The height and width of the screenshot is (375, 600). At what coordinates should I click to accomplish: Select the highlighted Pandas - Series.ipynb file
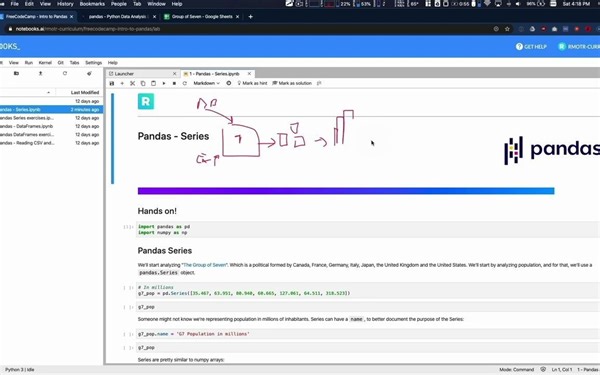coord(51,109)
